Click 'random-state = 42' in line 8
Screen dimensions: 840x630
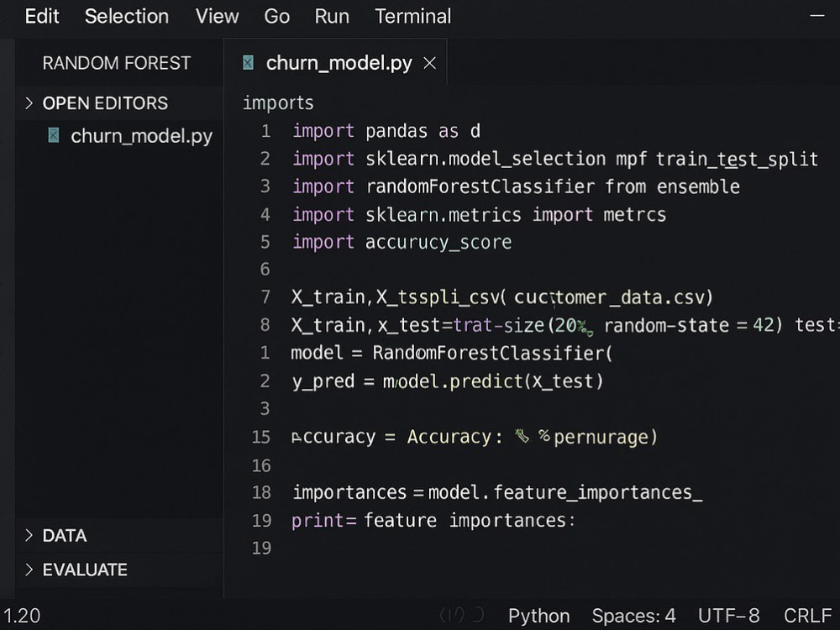click(x=689, y=325)
